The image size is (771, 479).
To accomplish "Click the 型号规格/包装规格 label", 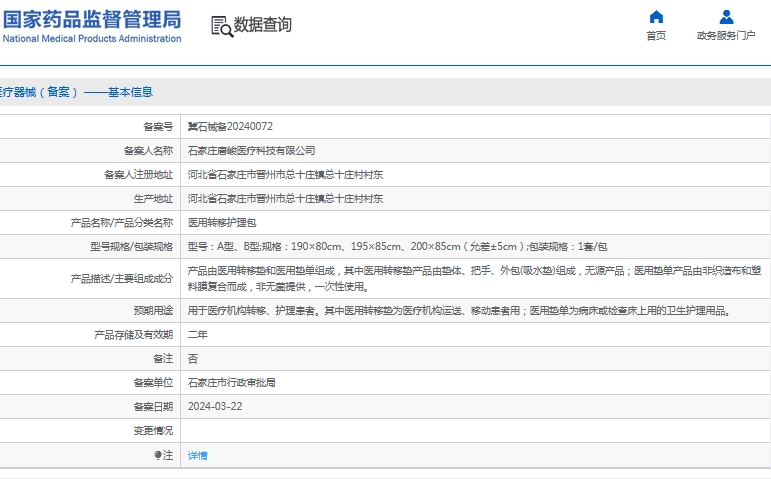I will coord(132,246).
